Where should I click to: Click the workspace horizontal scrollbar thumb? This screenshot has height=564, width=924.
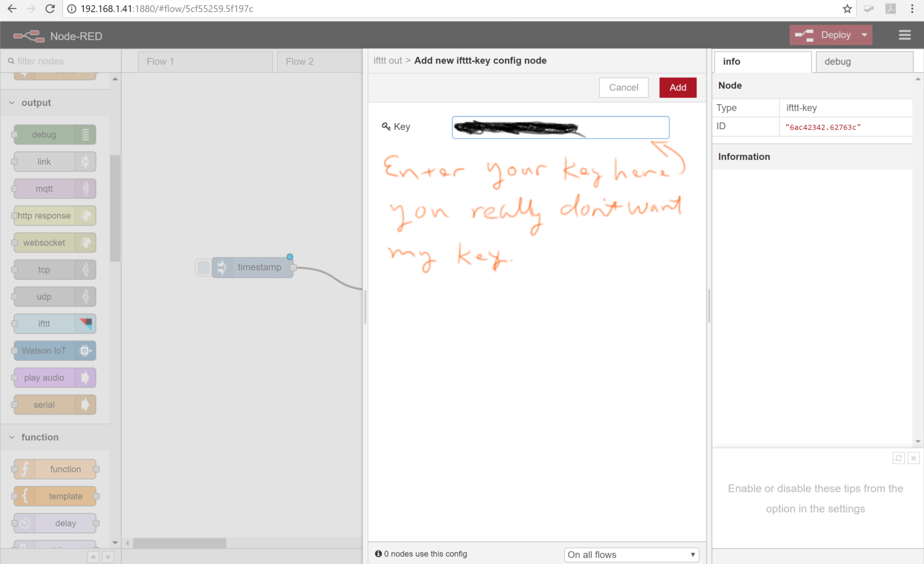click(x=180, y=543)
